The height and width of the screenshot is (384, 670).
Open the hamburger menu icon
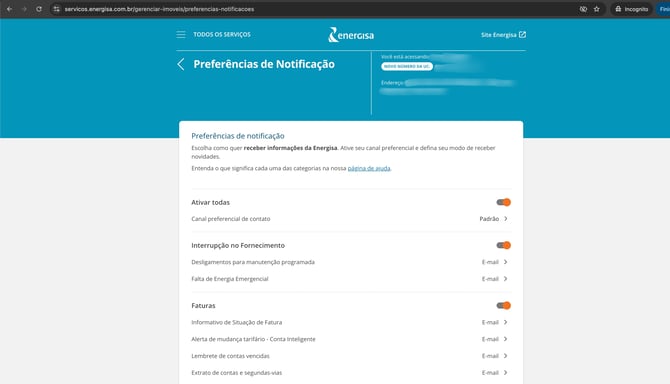click(181, 35)
